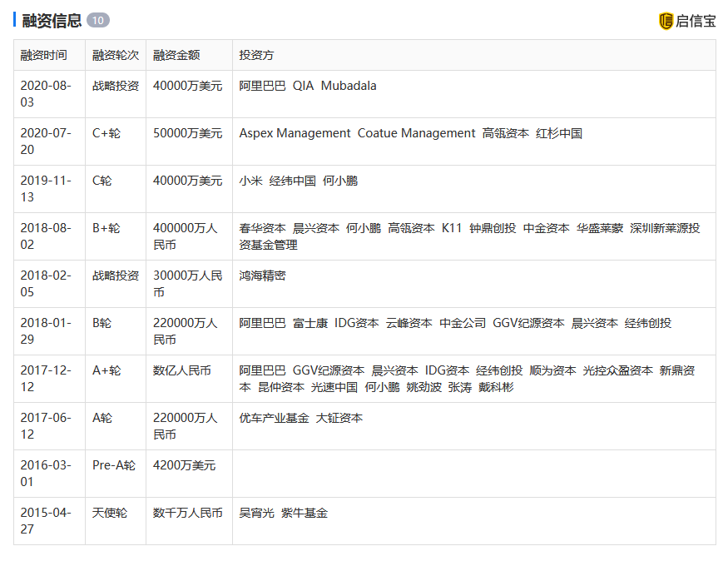Open 戴科彬 investor link
This screenshot has width=728, height=561.
(x=496, y=387)
